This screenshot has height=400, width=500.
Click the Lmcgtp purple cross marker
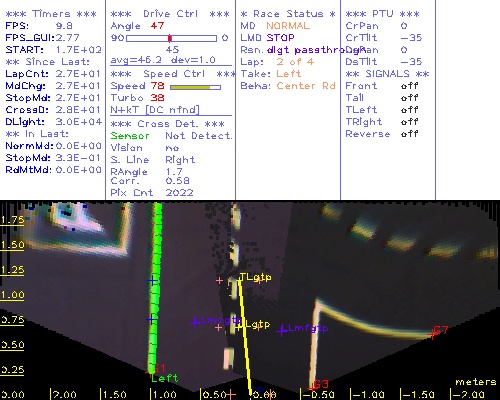(195, 322)
